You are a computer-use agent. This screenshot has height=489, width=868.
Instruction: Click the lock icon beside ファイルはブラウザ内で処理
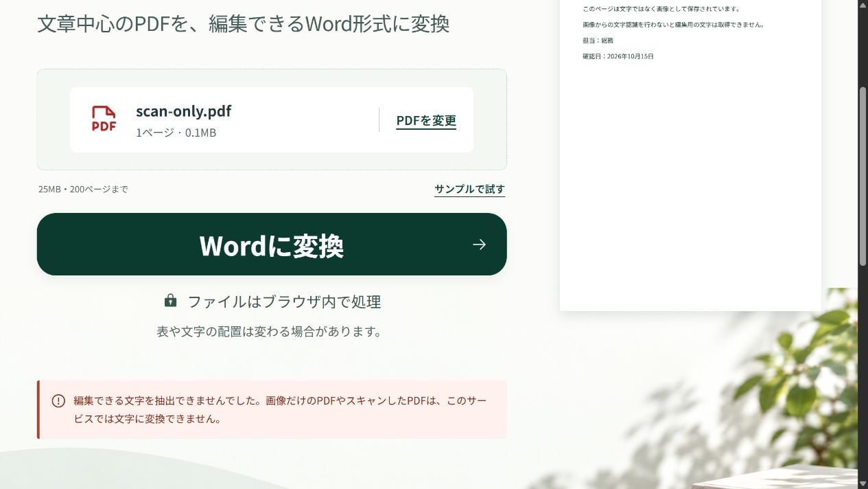(x=170, y=300)
